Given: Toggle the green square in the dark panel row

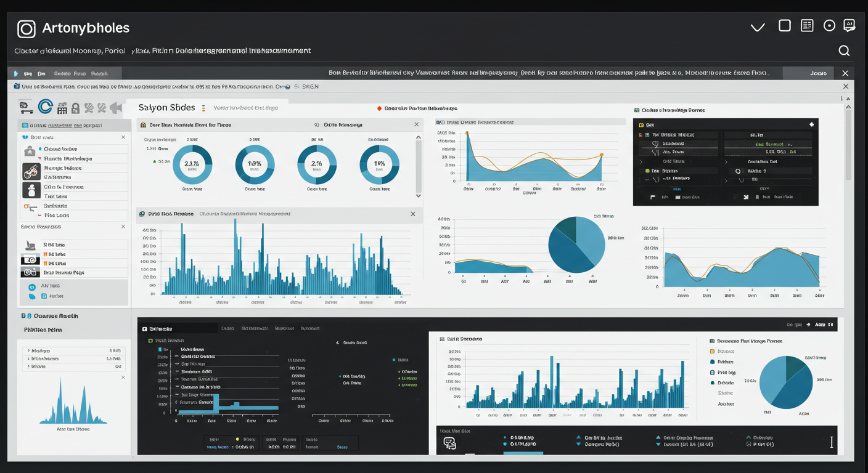Looking at the screenshot, I should click(x=647, y=171).
